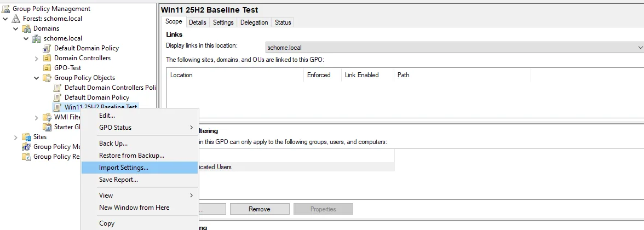
Task: Click the Domains folder icon
Action: click(27, 28)
